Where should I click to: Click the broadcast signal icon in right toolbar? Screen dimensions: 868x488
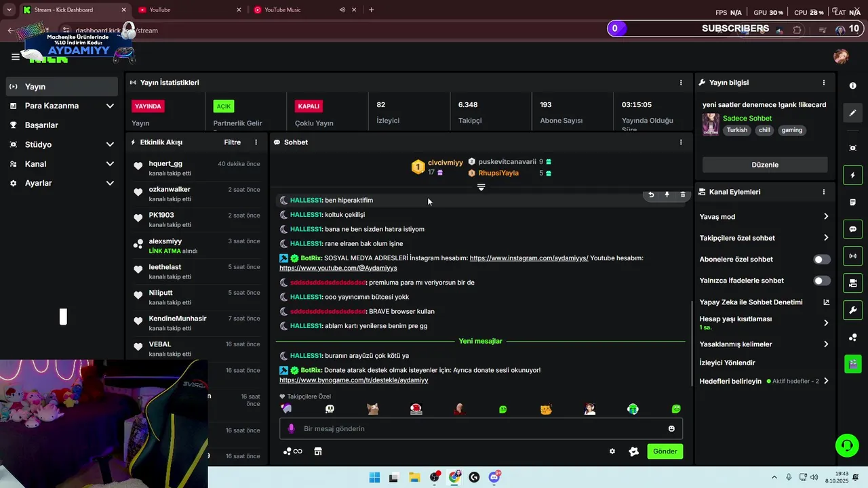[852, 256]
